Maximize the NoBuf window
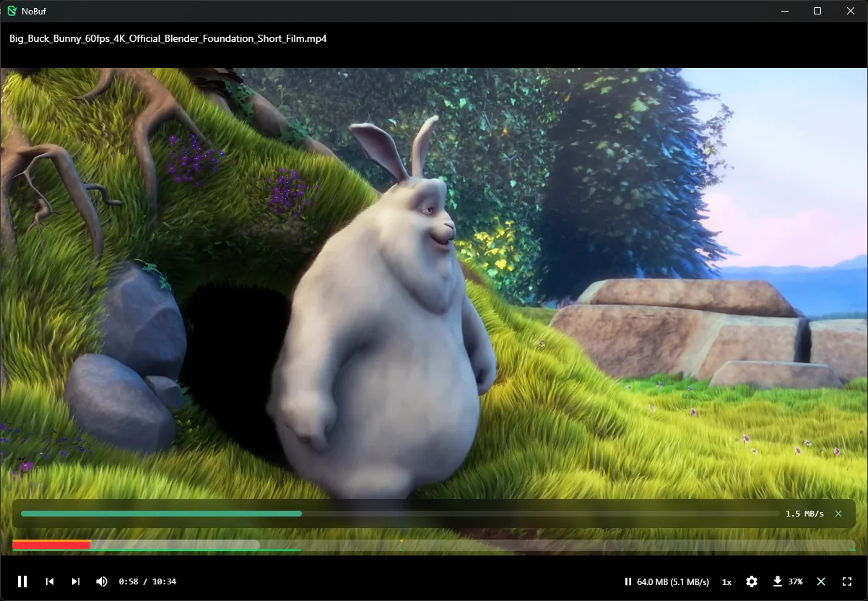Screen dimensions: 868x601 pos(817,11)
